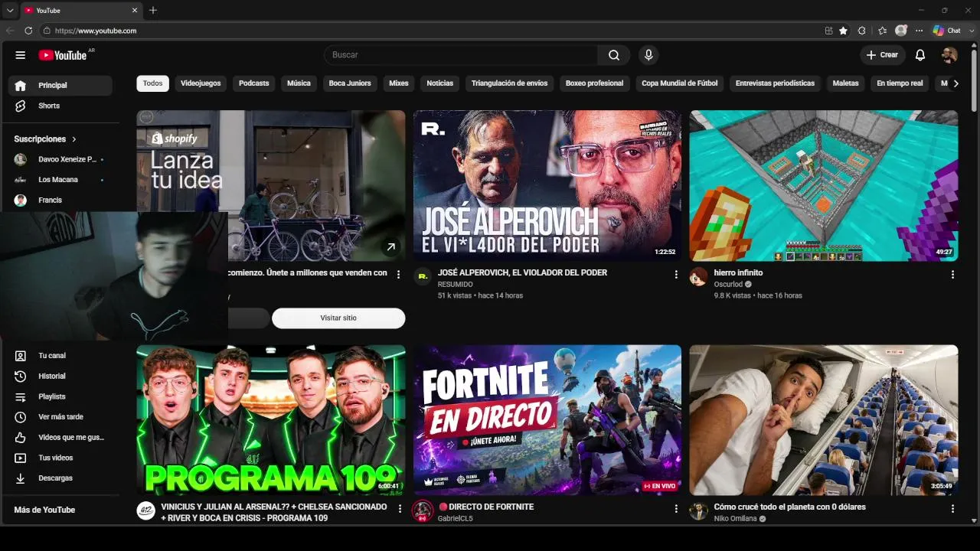The width and height of the screenshot is (980, 551).
Task: Open options for Cómo crucé todo el planeta
Action: [x=952, y=509]
